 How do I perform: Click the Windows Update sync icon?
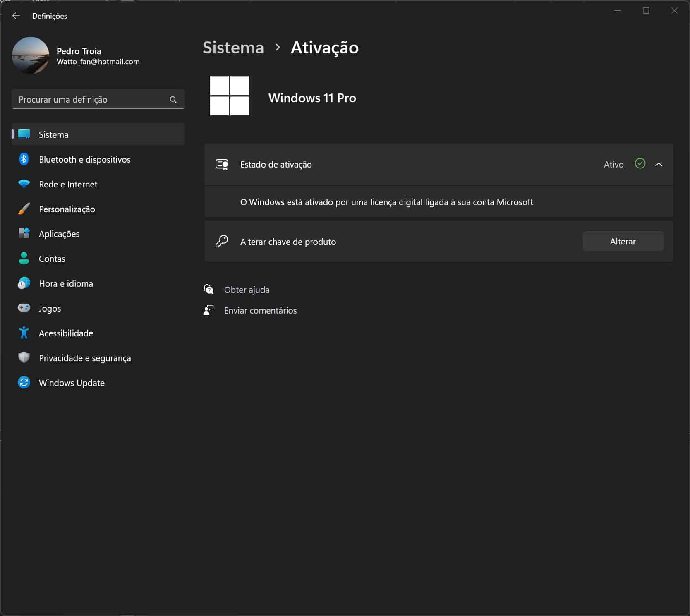pos(24,383)
